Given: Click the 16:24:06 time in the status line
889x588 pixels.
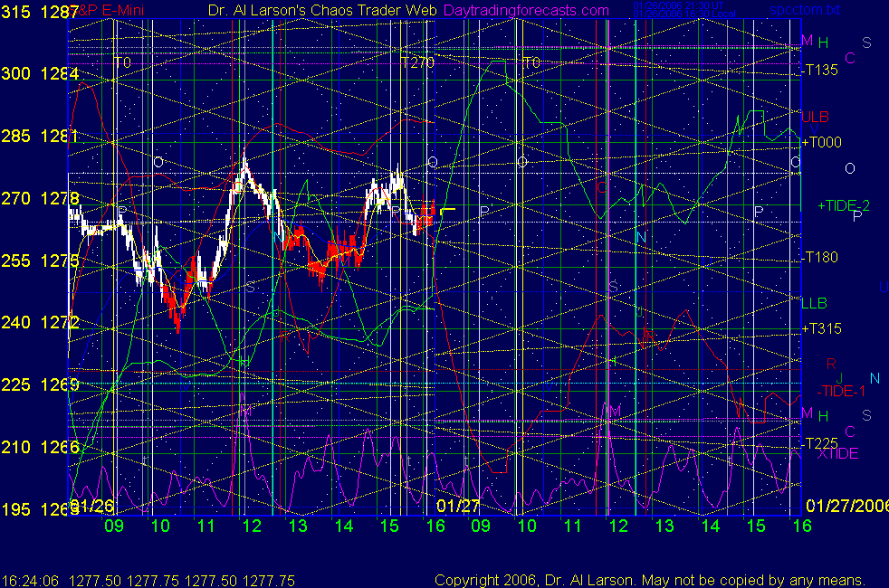Looking at the screenshot, I should 30,581.
